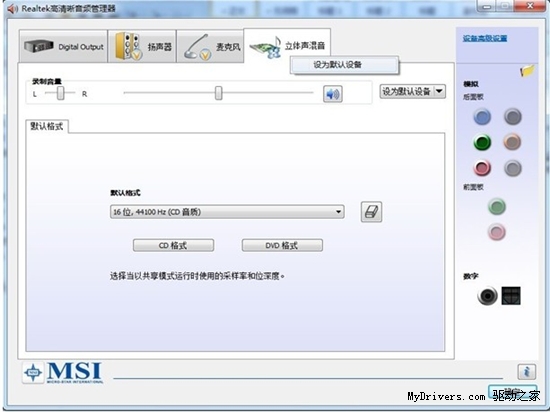
Task: Click the DVD 格式 button
Action: click(x=282, y=245)
